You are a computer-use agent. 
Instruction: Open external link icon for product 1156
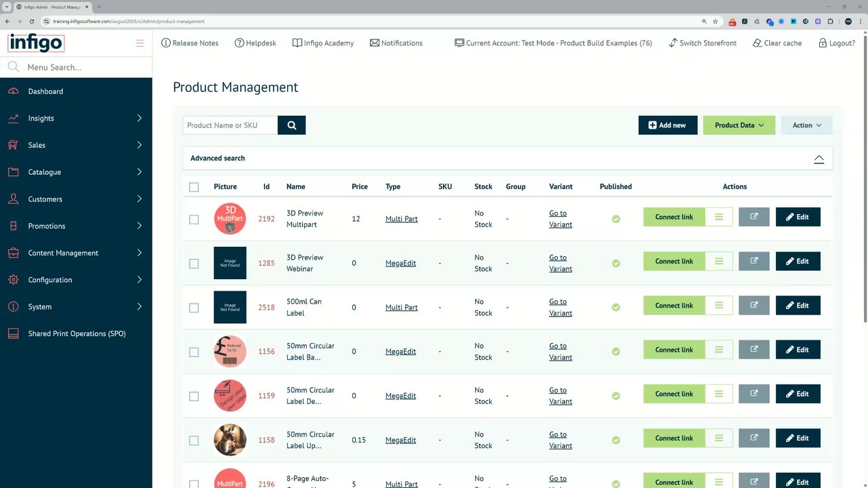[754, 350]
